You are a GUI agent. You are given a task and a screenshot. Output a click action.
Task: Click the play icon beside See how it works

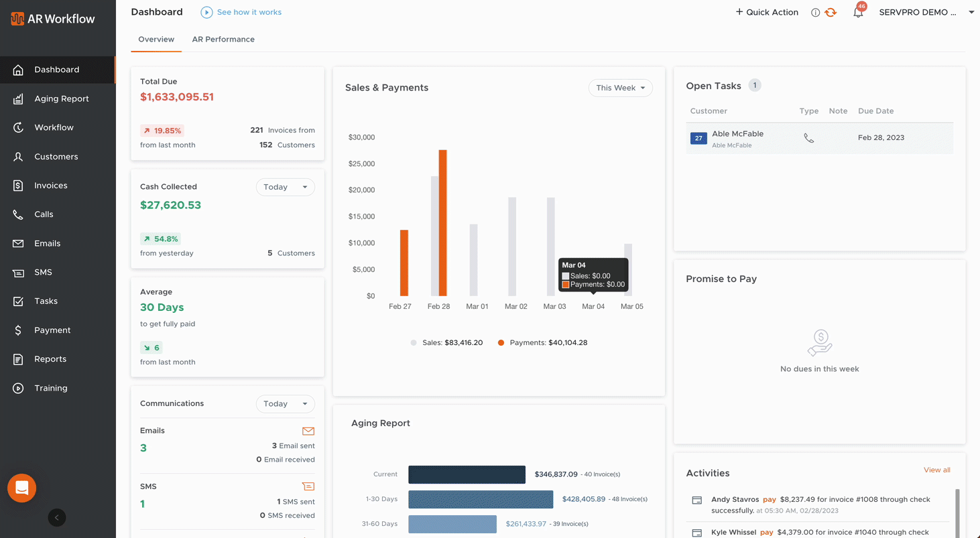point(206,12)
